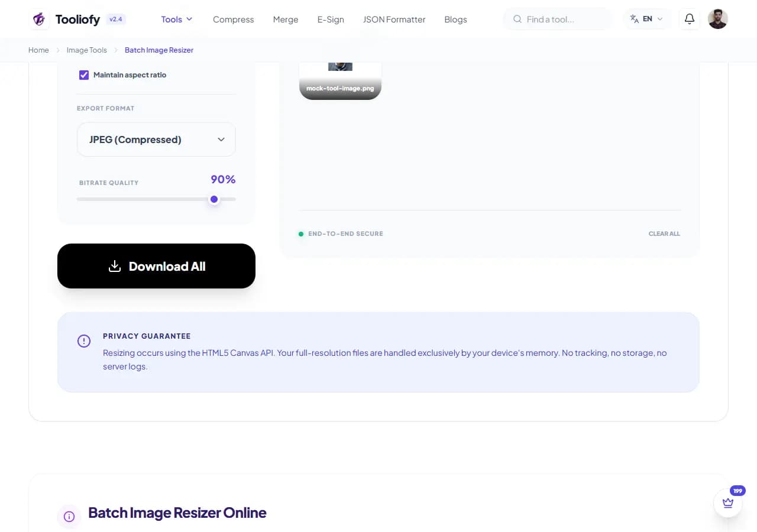
Task: Select the mock-tool-image.png thumbnail
Action: click(340, 80)
